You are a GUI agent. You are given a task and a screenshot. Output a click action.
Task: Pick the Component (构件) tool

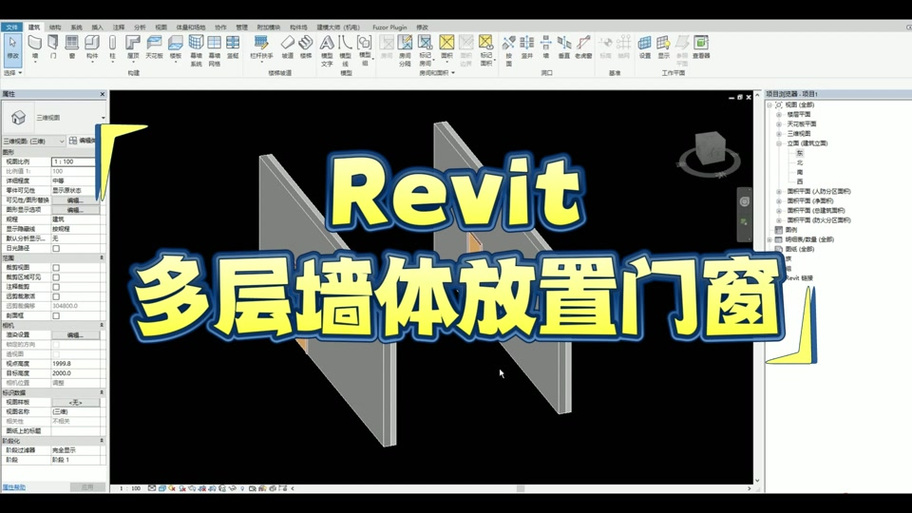[x=92, y=47]
